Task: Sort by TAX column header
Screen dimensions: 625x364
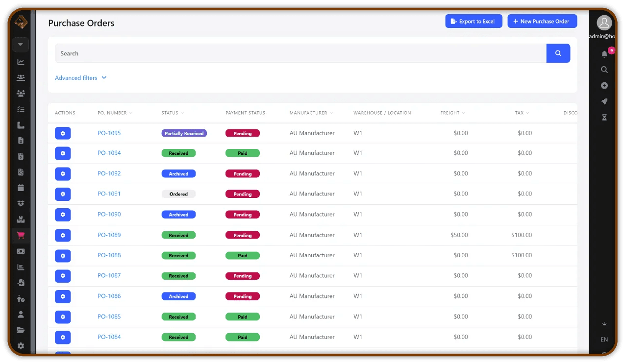Action: (x=522, y=113)
